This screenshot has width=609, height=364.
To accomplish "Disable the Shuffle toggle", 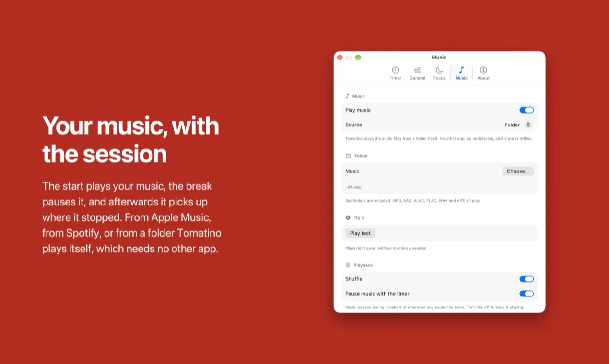I will pos(527,279).
